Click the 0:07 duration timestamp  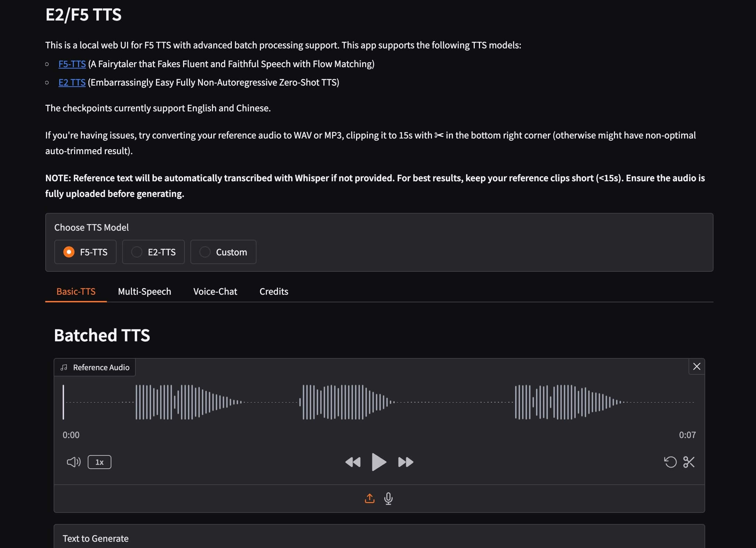point(687,435)
